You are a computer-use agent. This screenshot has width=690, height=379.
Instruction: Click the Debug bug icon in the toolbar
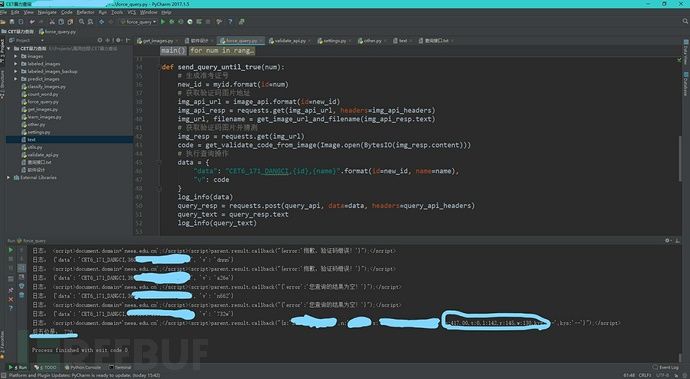point(172,22)
